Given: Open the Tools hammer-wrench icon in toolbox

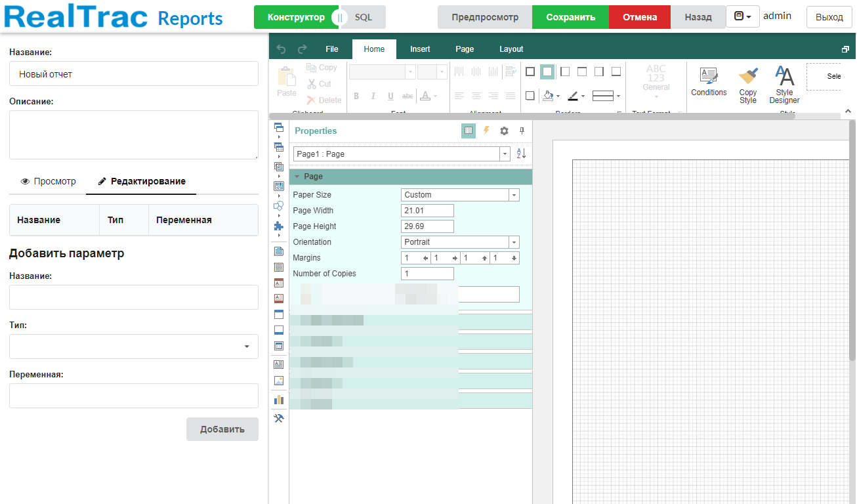Looking at the screenshot, I should click(279, 418).
